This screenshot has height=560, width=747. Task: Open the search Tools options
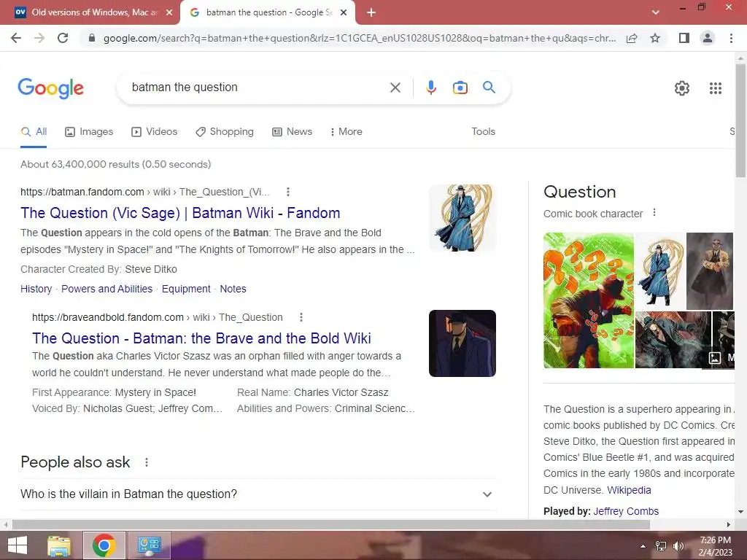(x=483, y=132)
